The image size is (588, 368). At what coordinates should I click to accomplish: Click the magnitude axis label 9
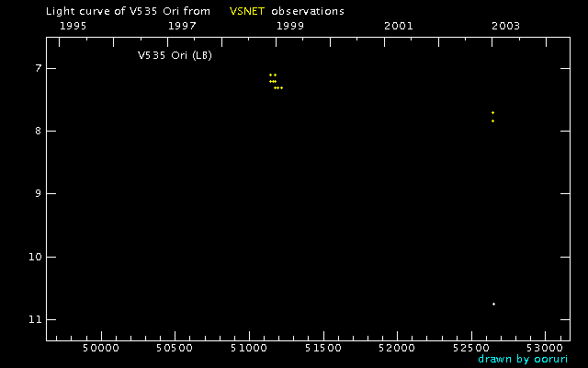[x=39, y=194]
